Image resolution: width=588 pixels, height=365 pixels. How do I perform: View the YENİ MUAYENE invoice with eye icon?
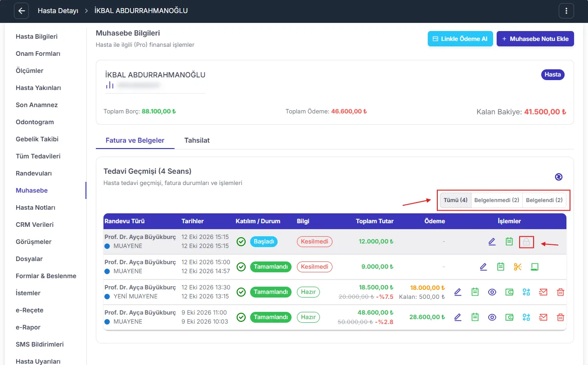(492, 292)
